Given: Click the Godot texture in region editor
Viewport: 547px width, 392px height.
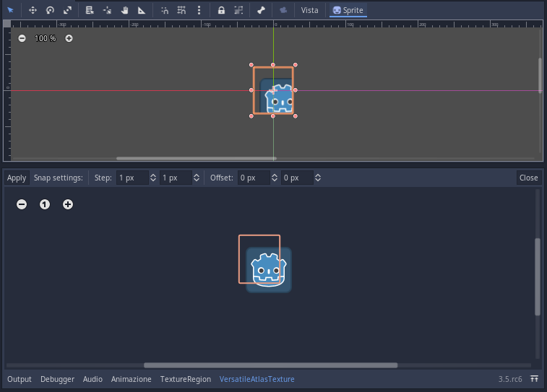Looking at the screenshot, I should pos(269,270).
